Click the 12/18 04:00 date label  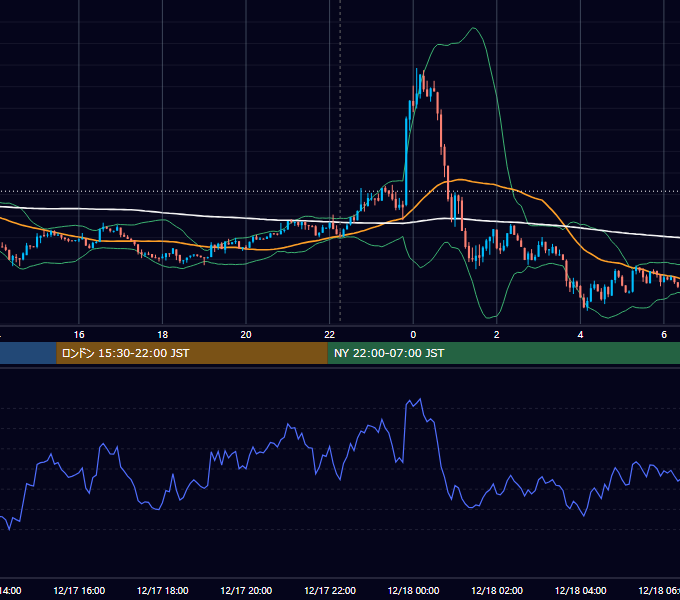581,590
